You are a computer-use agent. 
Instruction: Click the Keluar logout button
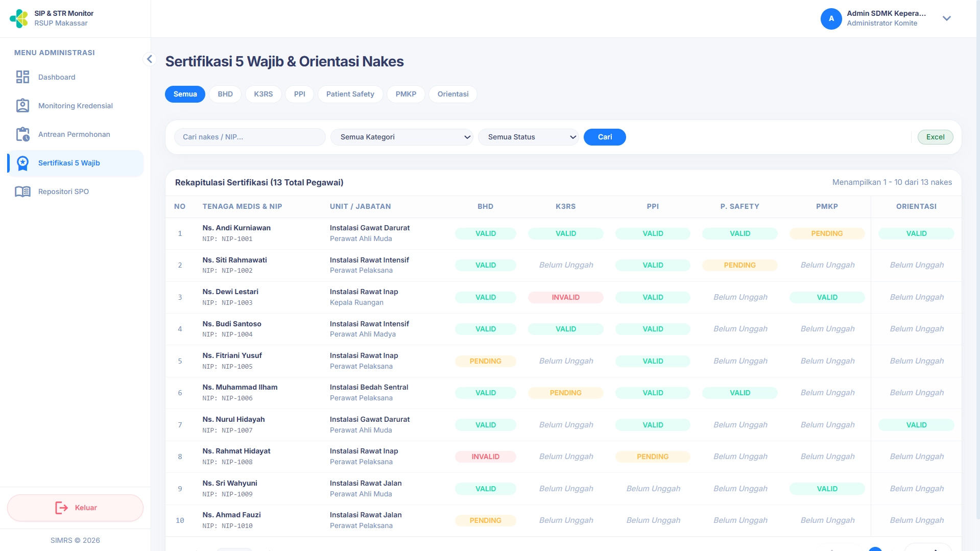click(75, 508)
